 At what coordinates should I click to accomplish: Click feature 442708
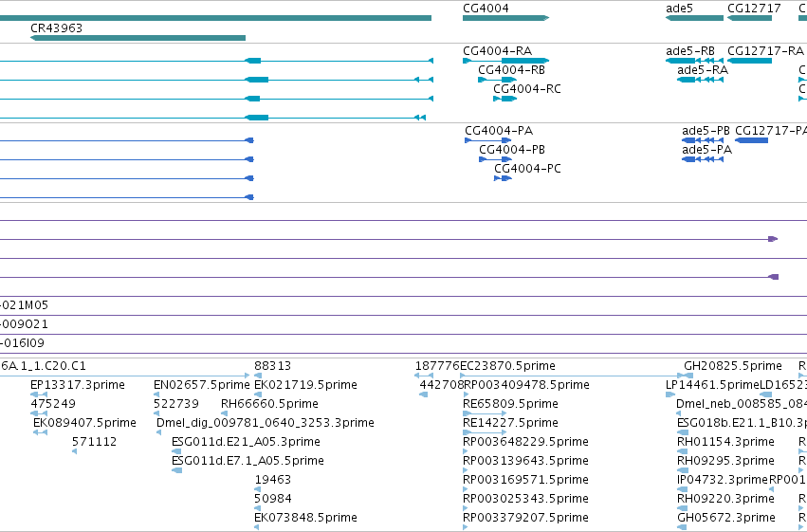tap(442, 385)
